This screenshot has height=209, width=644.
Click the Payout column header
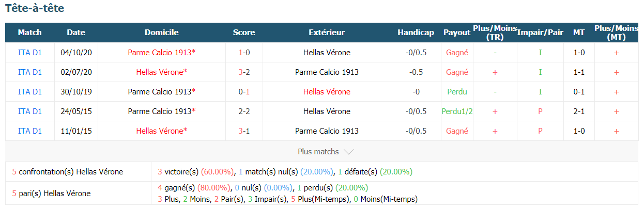coord(457,33)
